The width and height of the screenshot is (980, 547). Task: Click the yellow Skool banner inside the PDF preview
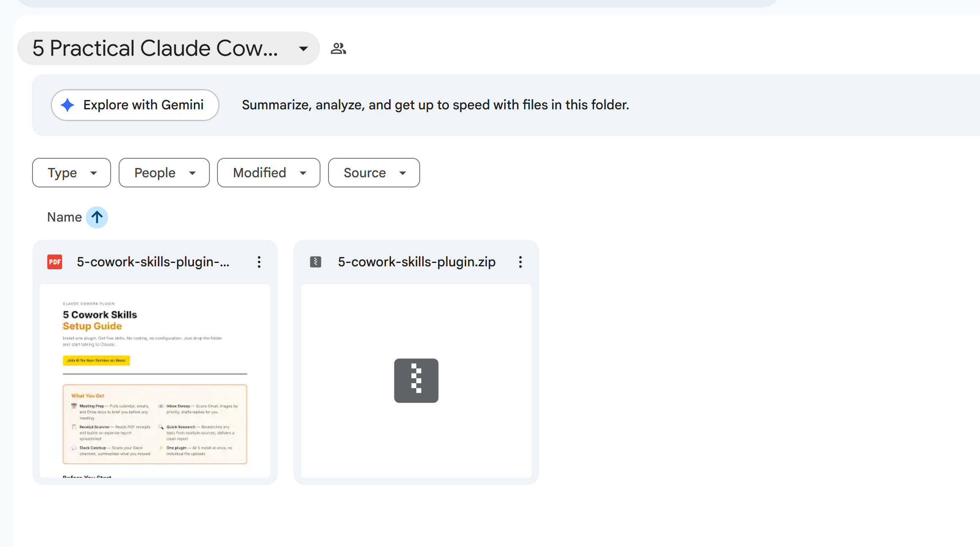coord(96,360)
